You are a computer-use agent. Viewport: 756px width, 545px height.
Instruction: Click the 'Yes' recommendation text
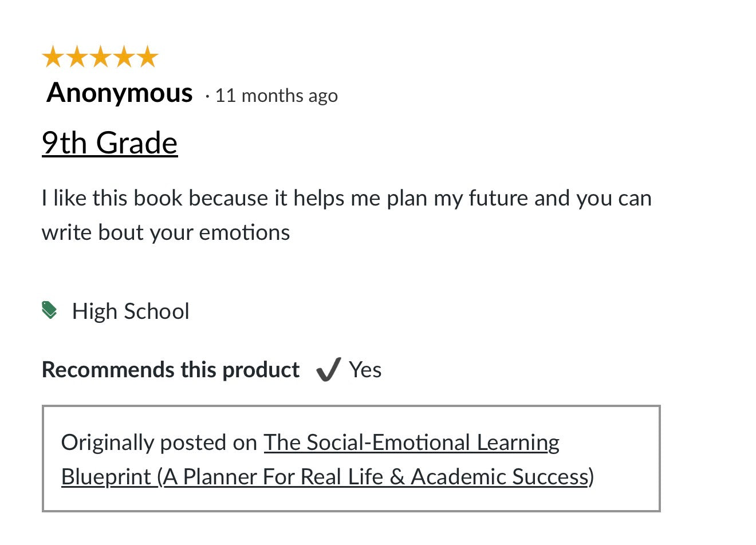[365, 370]
